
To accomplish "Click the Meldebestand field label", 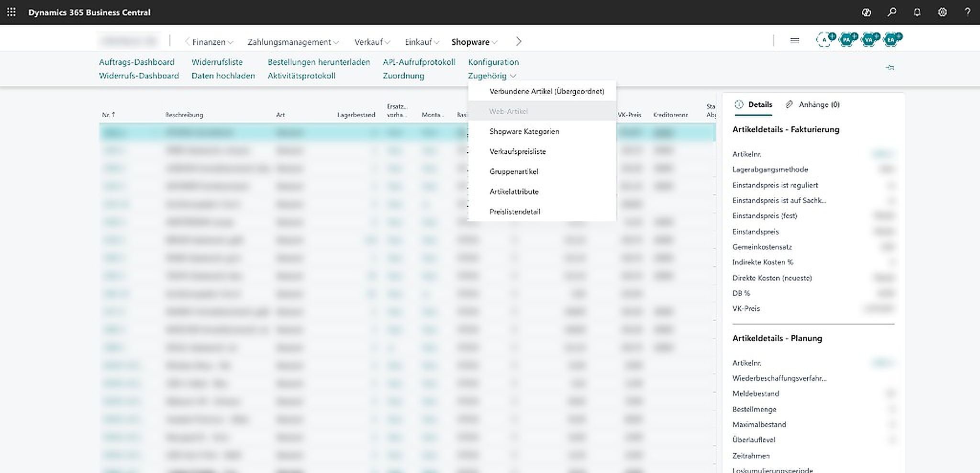I will point(756,394).
